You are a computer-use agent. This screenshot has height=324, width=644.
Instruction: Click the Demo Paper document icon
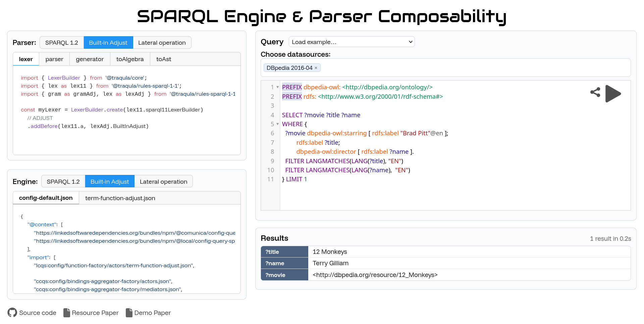pos(129,313)
